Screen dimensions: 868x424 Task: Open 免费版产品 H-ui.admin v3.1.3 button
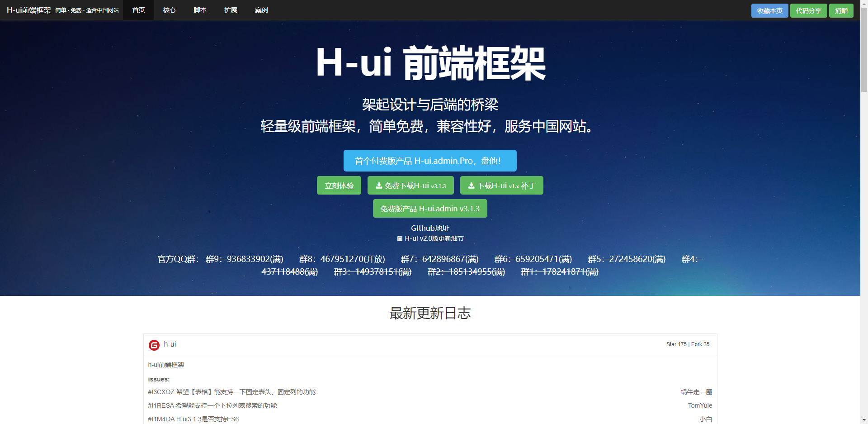430,209
